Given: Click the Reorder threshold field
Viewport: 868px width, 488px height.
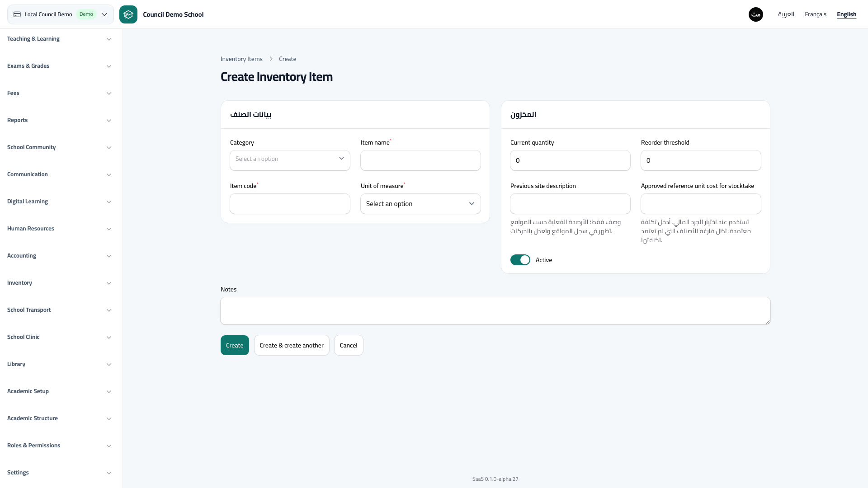Looking at the screenshot, I should [x=701, y=160].
